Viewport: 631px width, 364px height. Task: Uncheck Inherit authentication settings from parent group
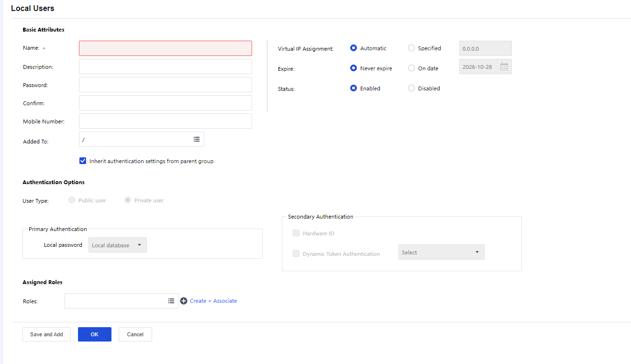83,161
